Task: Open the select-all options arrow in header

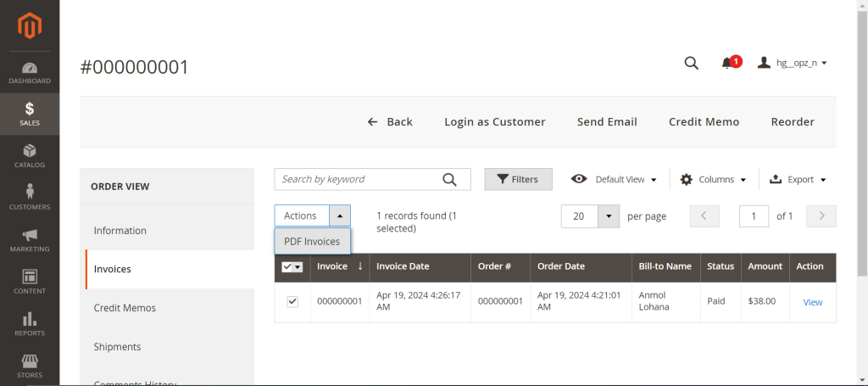Action: tap(298, 267)
